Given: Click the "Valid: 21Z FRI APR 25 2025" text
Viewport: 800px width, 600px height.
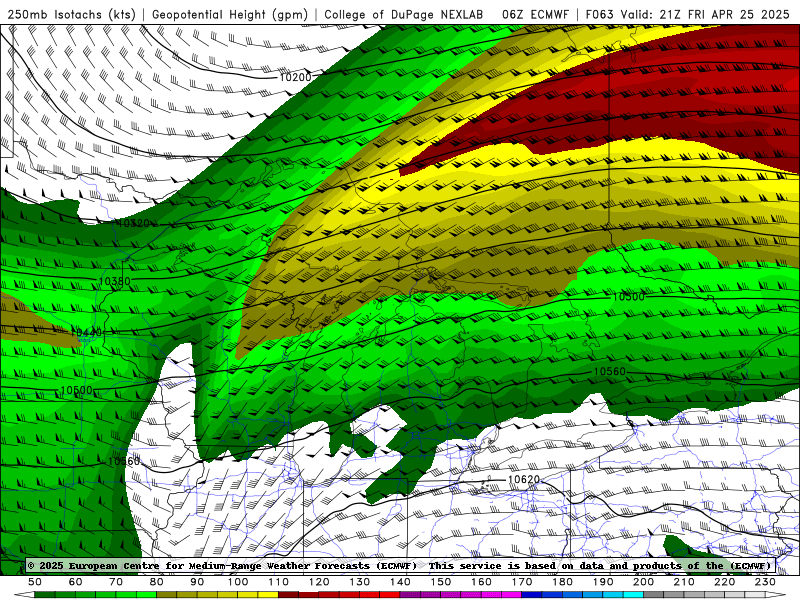Looking at the screenshot, I should tap(705, 14).
